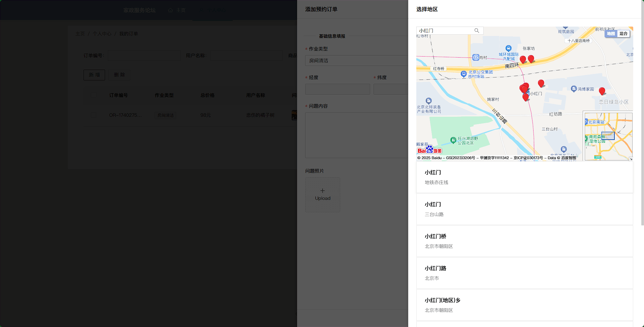
Task: Click the 北京北排装备产业有限公司 building icon
Action: click(x=428, y=101)
